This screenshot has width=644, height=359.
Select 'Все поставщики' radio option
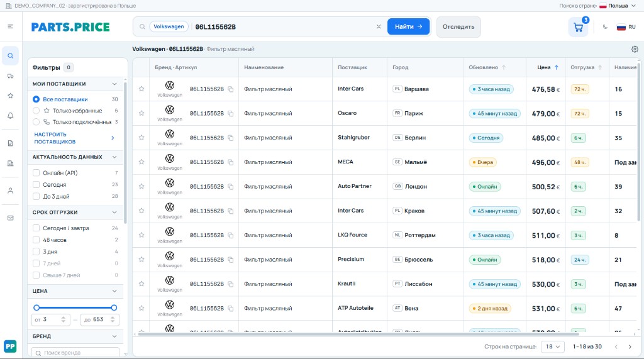pyautogui.click(x=36, y=99)
